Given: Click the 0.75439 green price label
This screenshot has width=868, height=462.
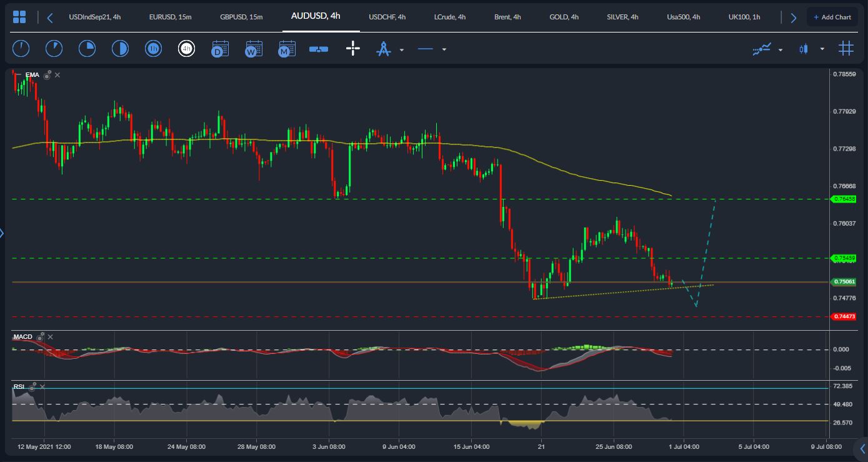Looking at the screenshot, I should 842,258.
